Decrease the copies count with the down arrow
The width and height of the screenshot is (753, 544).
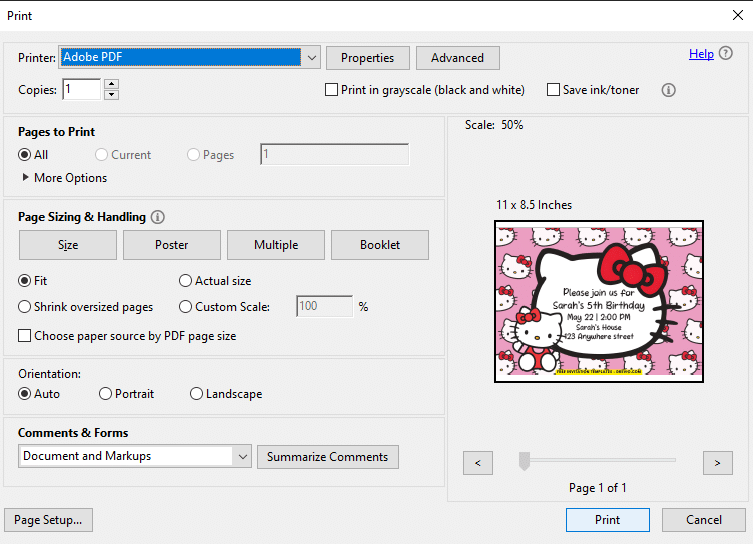pos(111,95)
